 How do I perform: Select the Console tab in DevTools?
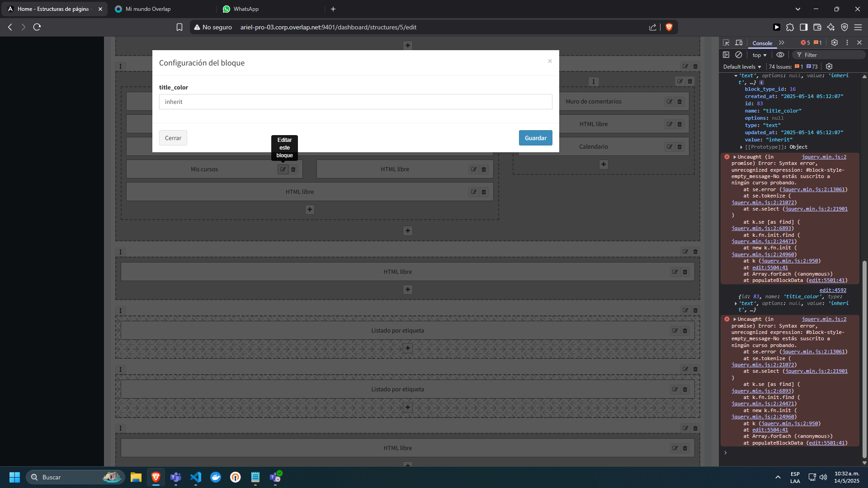[x=762, y=43]
